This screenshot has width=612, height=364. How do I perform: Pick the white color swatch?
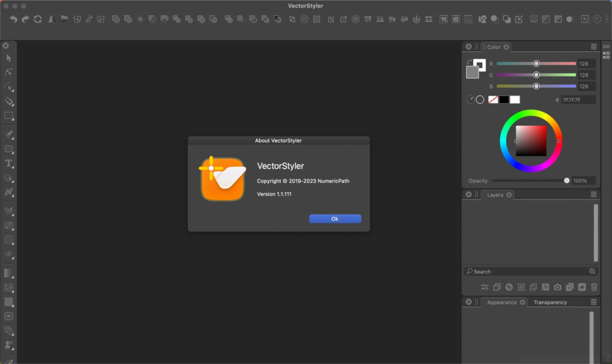[x=515, y=100]
